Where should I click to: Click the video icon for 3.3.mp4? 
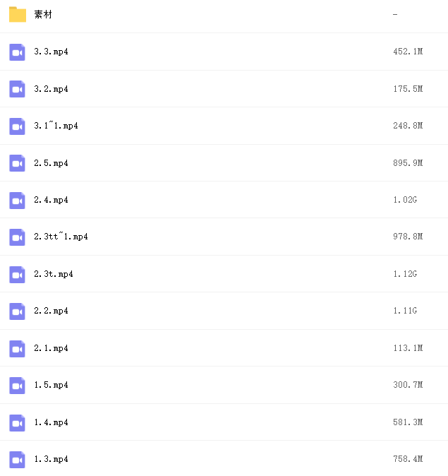point(17,52)
